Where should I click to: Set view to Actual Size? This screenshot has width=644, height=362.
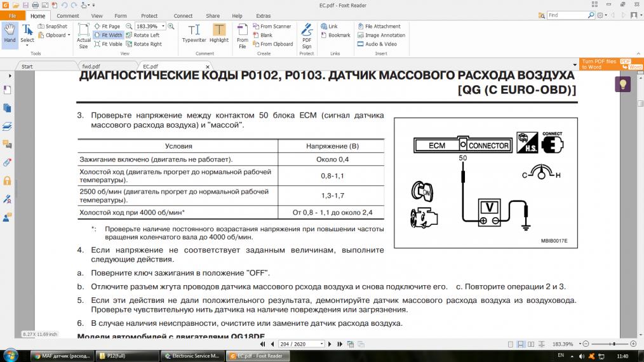click(83, 36)
